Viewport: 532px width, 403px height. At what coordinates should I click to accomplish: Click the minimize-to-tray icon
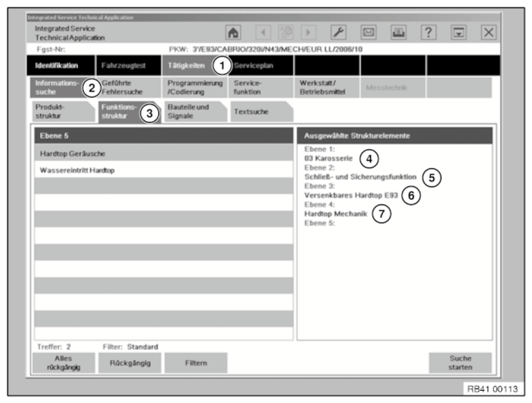[x=459, y=32]
